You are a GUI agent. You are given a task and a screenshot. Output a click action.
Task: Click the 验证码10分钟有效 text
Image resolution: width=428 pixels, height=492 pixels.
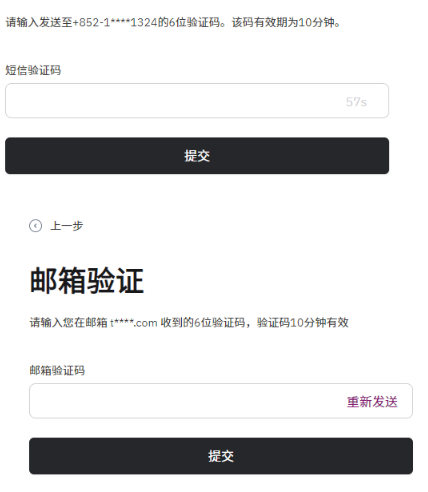tap(302, 322)
